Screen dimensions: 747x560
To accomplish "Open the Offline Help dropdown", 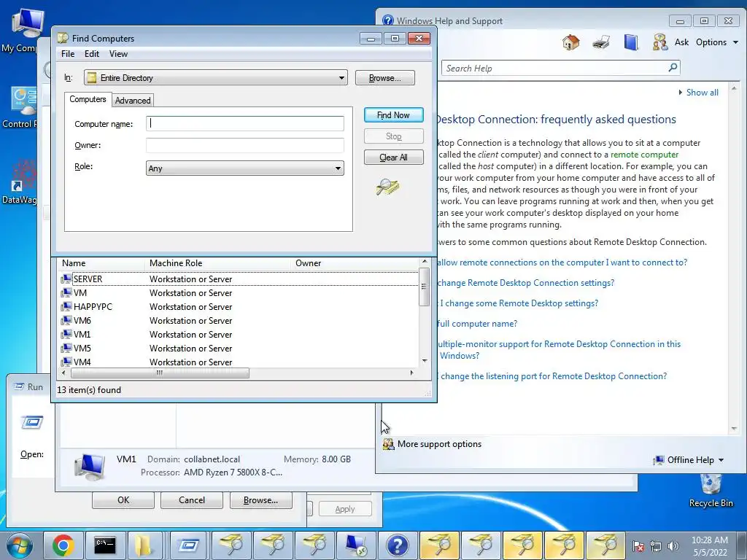I will pyautogui.click(x=689, y=459).
